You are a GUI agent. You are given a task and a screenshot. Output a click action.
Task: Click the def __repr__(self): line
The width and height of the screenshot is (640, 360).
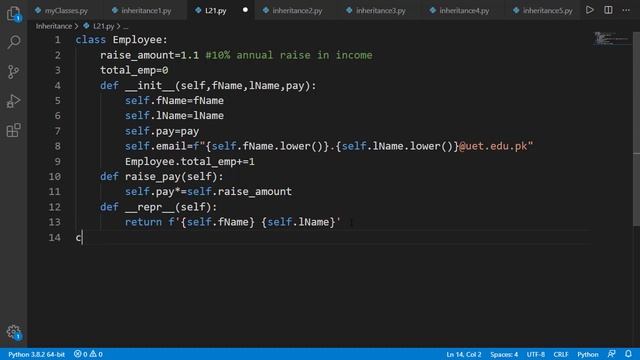[158, 207]
